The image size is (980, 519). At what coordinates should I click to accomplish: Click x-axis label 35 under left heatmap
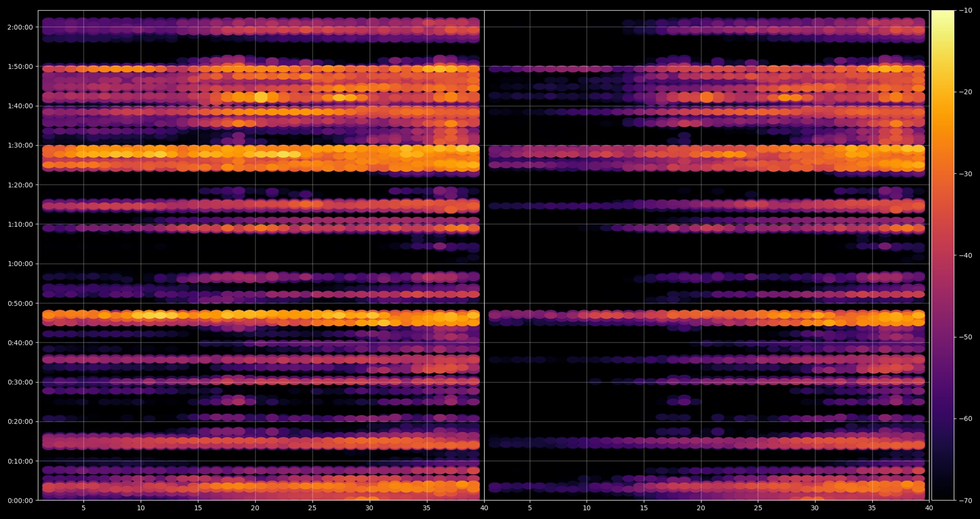tap(427, 508)
